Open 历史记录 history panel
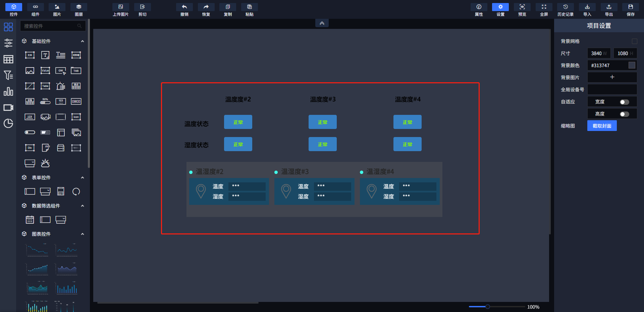 pyautogui.click(x=565, y=7)
